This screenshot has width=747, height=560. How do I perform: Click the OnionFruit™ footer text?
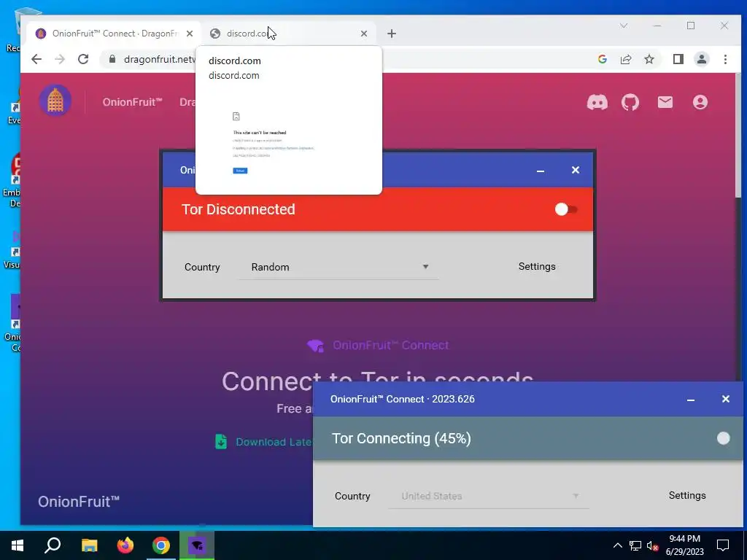tap(79, 502)
